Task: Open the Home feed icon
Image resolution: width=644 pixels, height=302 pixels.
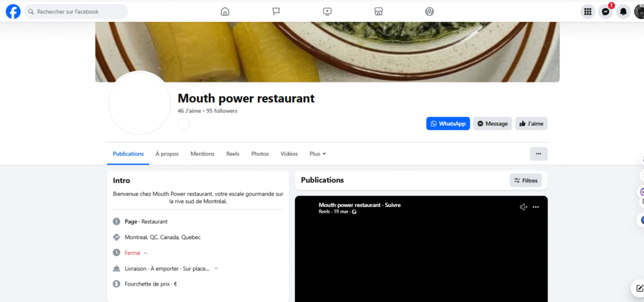Action: tap(225, 11)
